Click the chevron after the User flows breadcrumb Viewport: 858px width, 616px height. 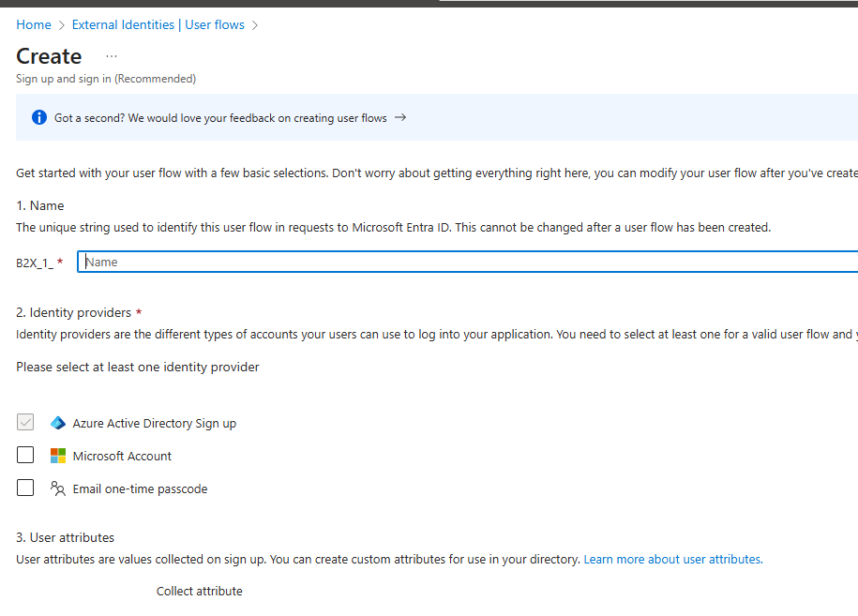[x=253, y=24]
